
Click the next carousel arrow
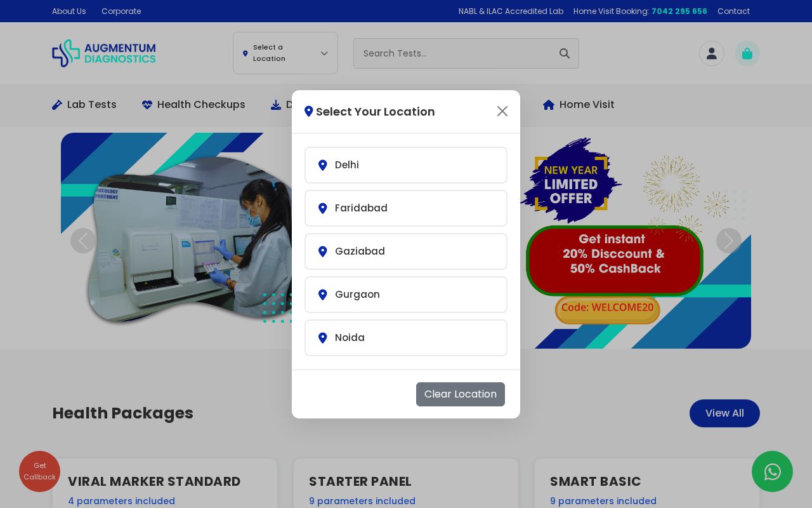(729, 241)
